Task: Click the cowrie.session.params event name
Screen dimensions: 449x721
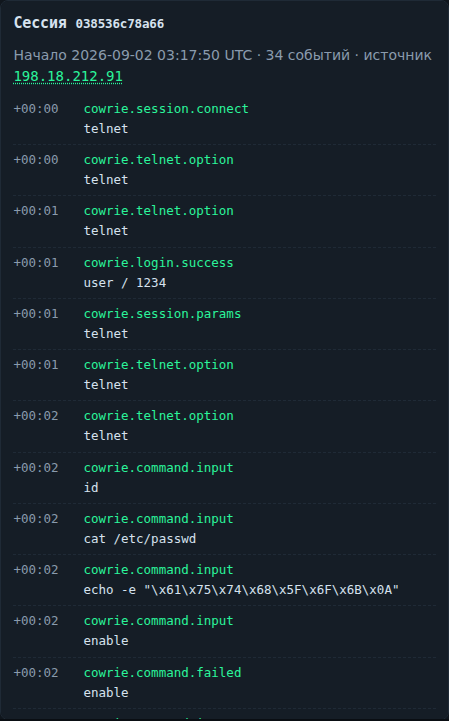Action: point(162,314)
